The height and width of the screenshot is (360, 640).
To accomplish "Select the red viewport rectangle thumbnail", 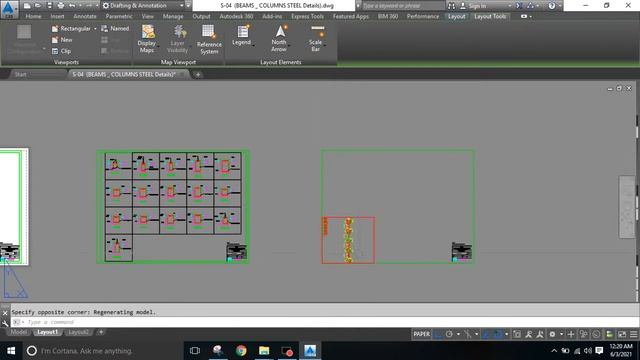I will point(348,240).
